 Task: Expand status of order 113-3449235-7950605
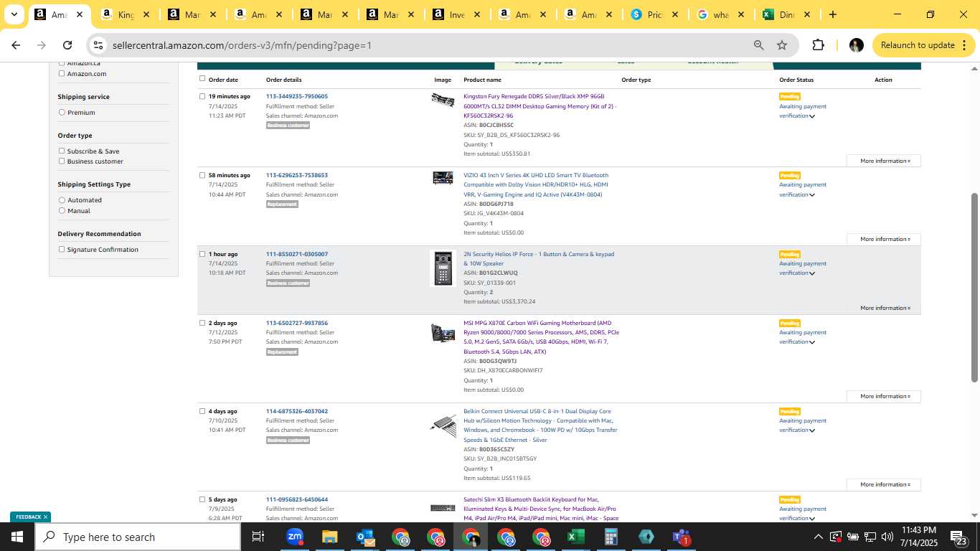click(812, 116)
